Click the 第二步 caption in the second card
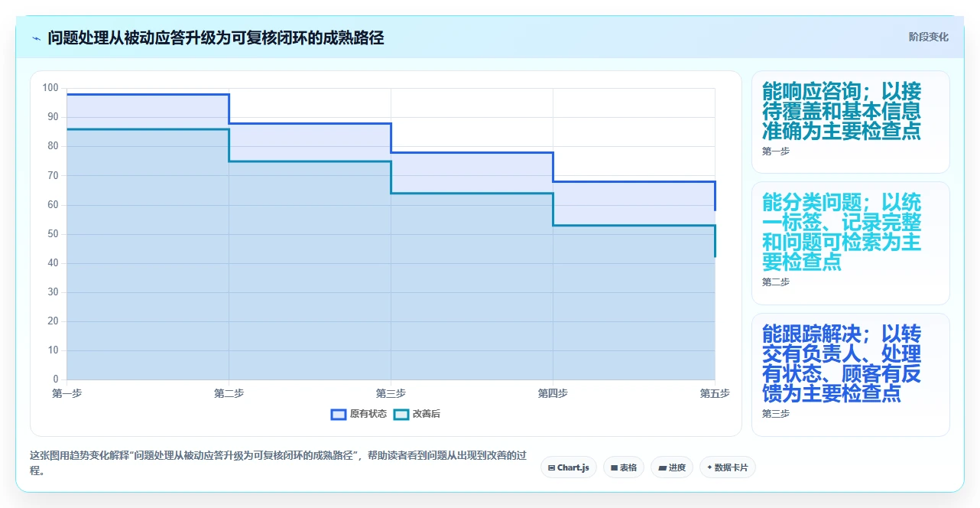The image size is (980, 508). point(776,282)
